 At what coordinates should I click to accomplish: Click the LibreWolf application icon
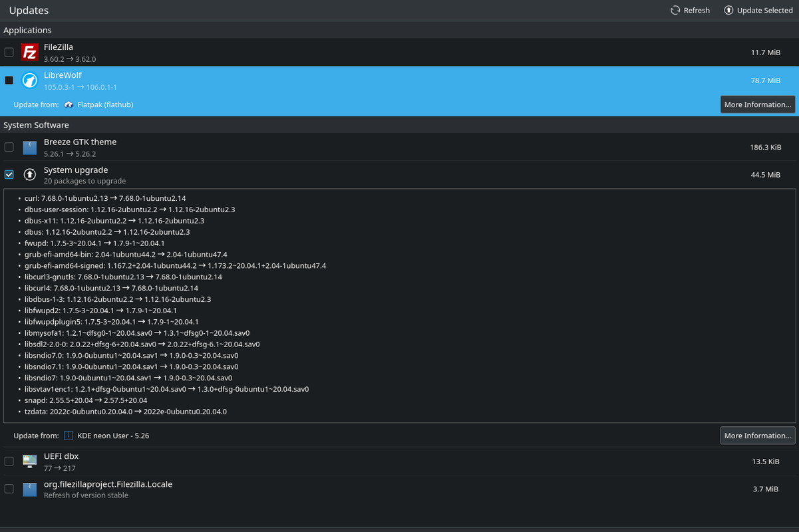29,80
